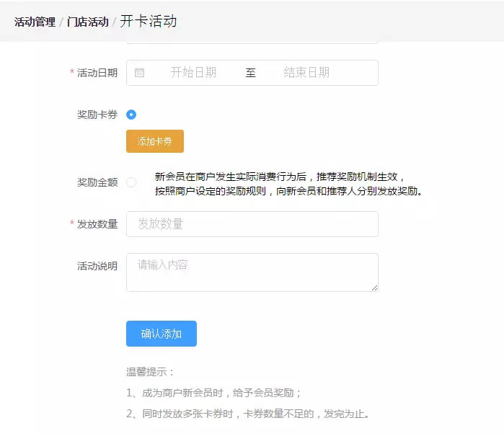Click the textarea resize grip in 活动说明
The height and width of the screenshot is (436, 504).
tap(374, 288)
